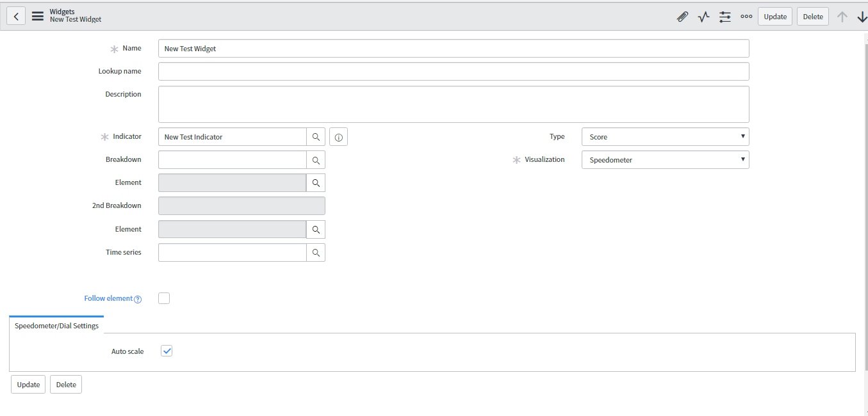Open the Visualization dropdown
Screen dimensions: 868x416
coord(665,160)
